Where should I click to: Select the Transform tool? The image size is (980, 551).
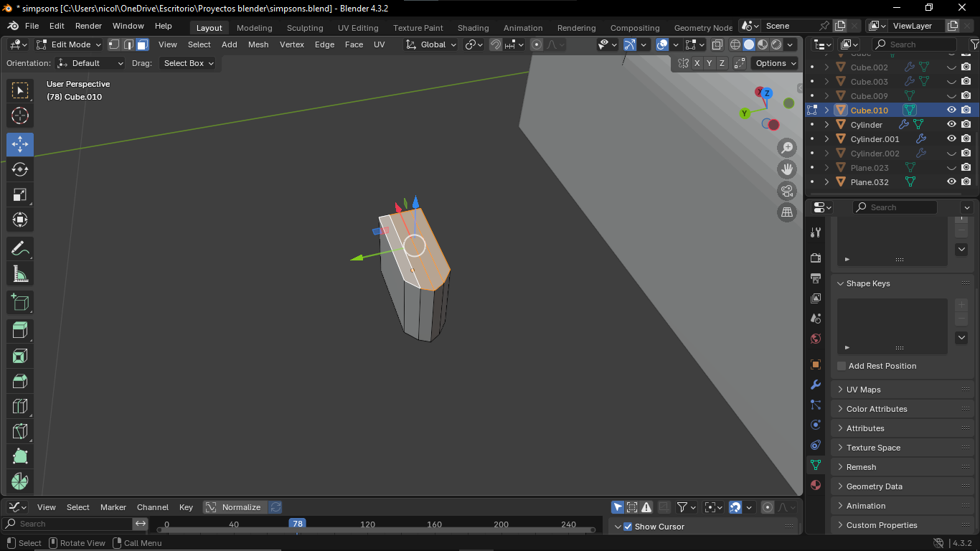pyautogui.click(x=20, y=220)
